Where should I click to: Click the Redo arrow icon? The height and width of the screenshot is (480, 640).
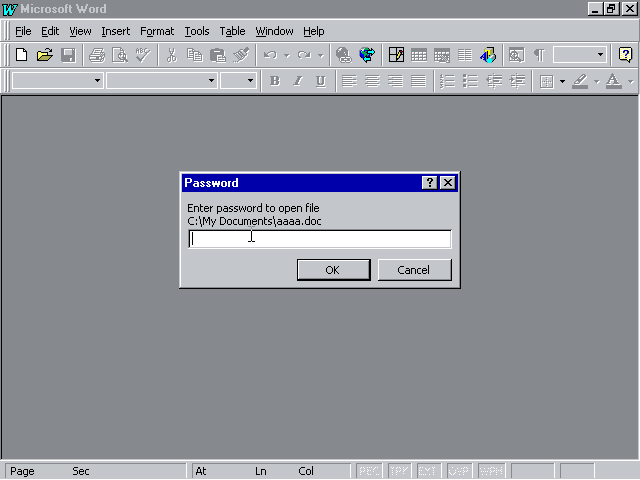(304, 55)
